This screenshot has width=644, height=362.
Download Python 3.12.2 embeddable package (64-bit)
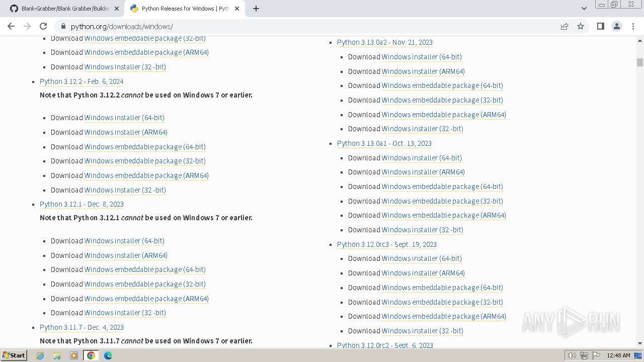[x=145, y=147]
